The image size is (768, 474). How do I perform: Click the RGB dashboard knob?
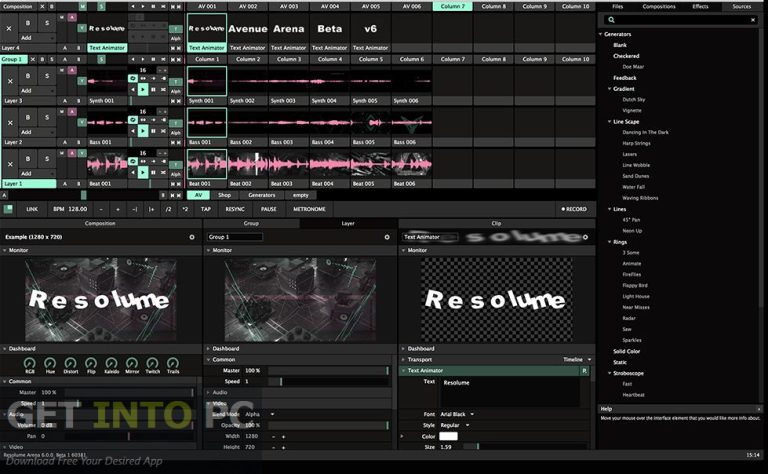[x=30, y=363]
